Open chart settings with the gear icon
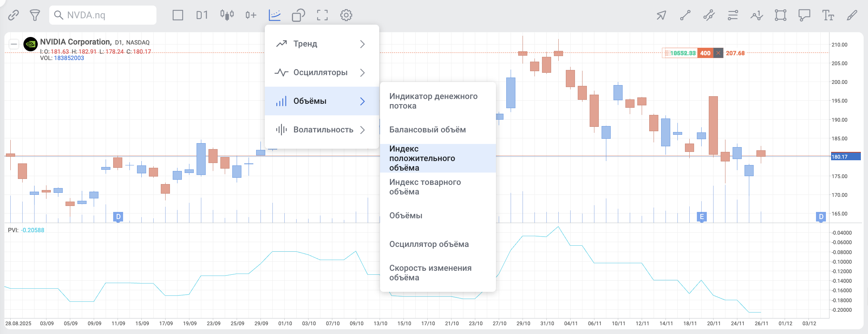This screenshot has height=334, width=868. tap(346, 15)
